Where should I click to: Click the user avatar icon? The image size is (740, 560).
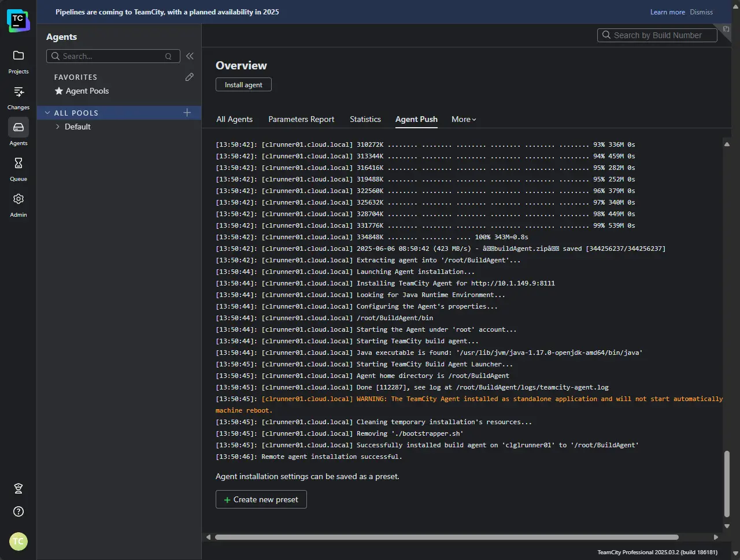point(18,542)
